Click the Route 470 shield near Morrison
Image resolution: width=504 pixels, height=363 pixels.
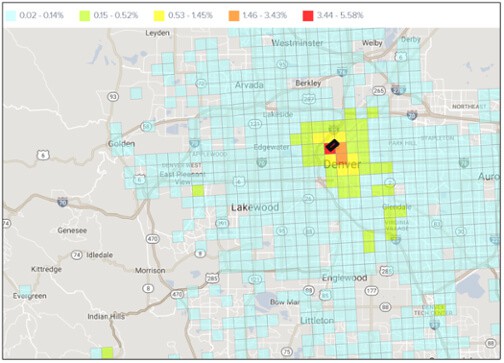153,239
